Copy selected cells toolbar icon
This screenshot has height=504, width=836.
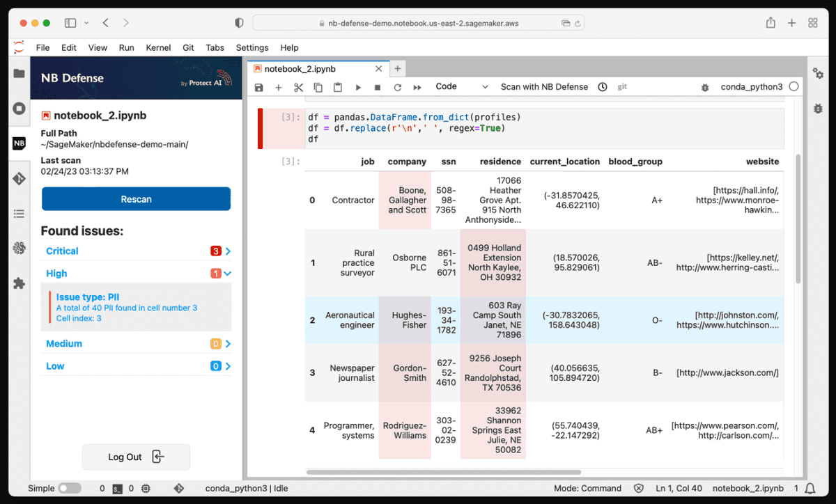[x=318, y=88]
